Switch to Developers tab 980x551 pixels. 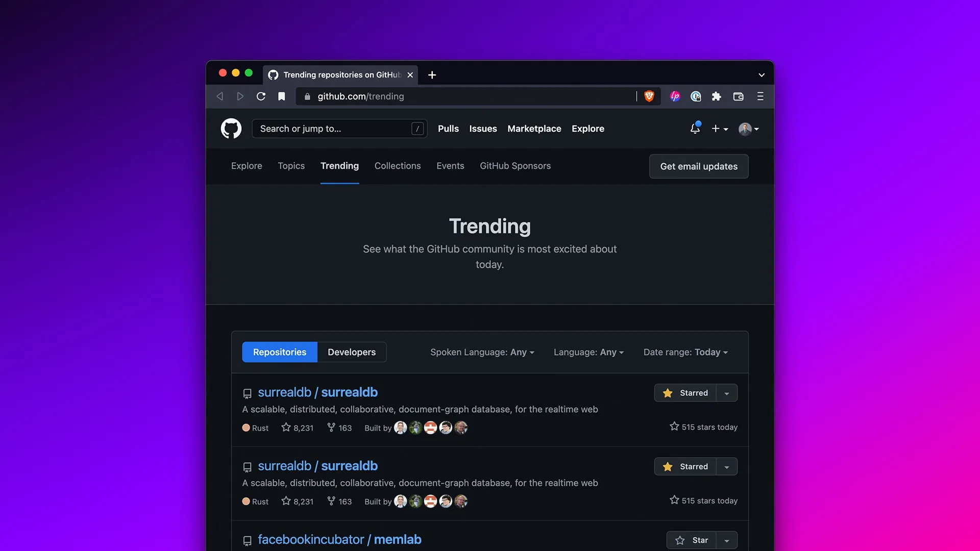coord(351,351)
